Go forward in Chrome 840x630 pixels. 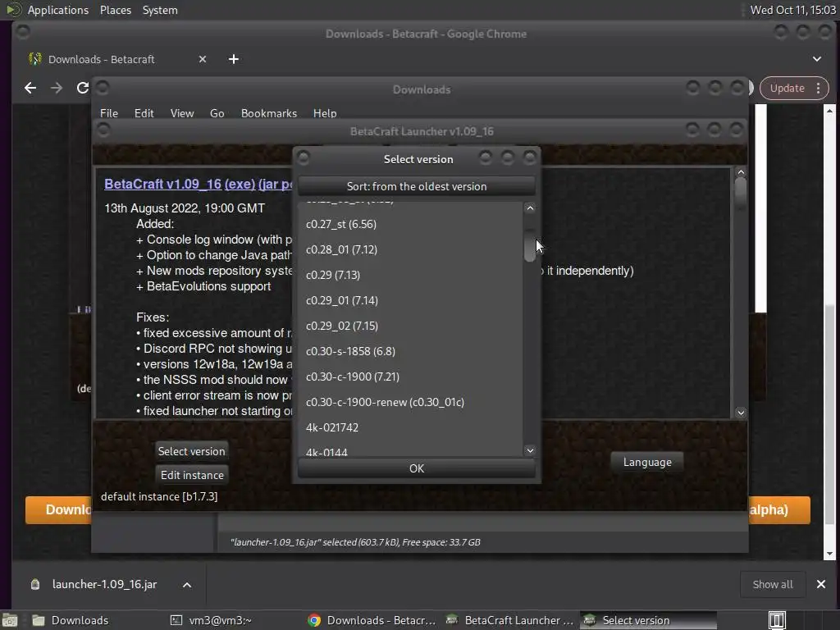(x=57, y=88)
